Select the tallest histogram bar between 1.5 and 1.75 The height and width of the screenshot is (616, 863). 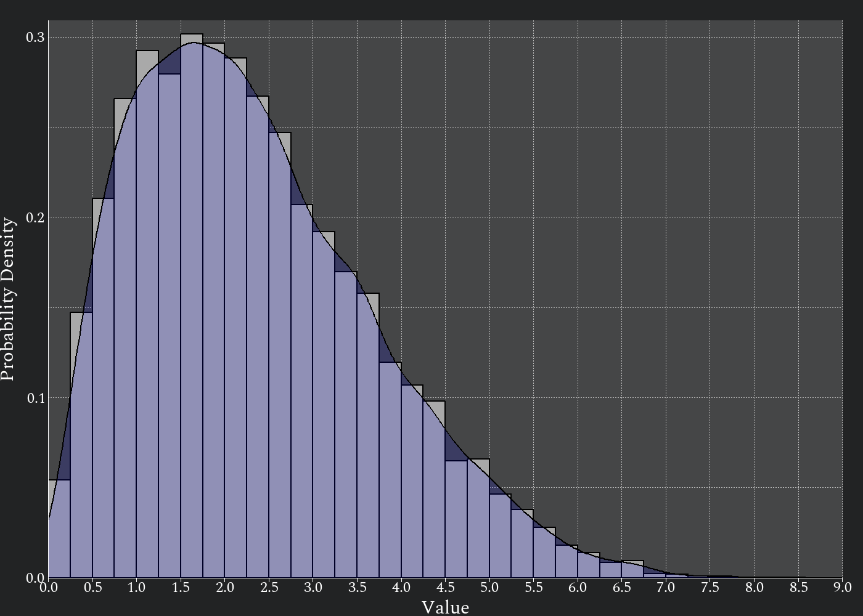(192, 306)
